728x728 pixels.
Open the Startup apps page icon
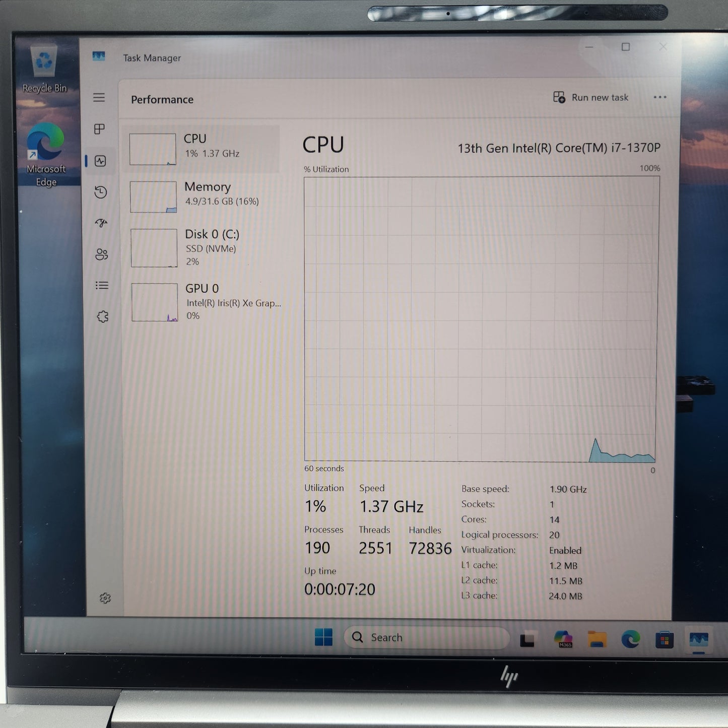(x=101, y=223)
